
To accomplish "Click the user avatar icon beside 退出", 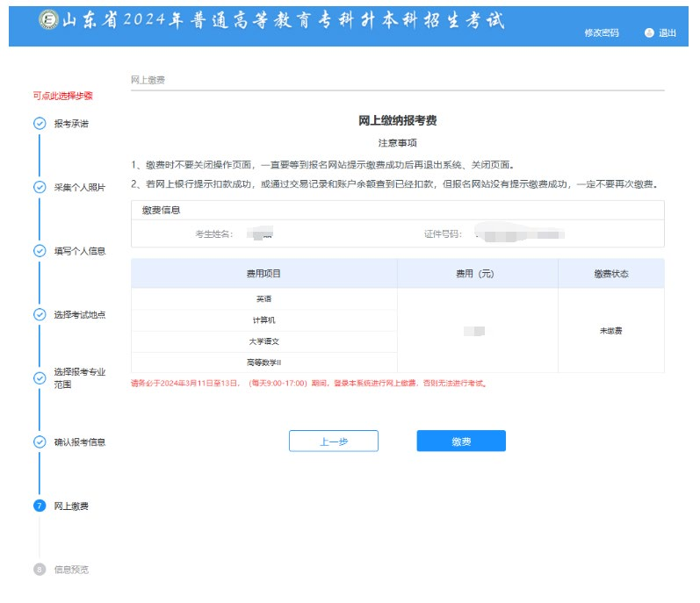I will click(649, 32).
